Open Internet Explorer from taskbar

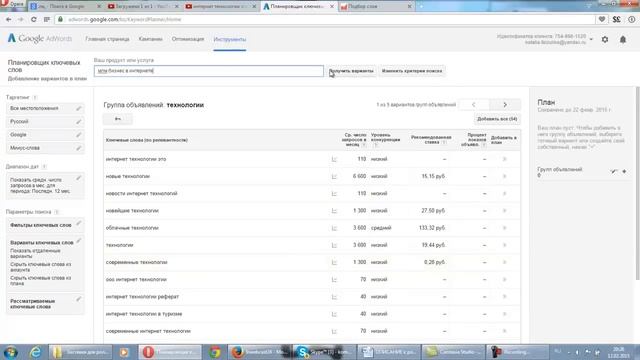click(x=36, y=352)
